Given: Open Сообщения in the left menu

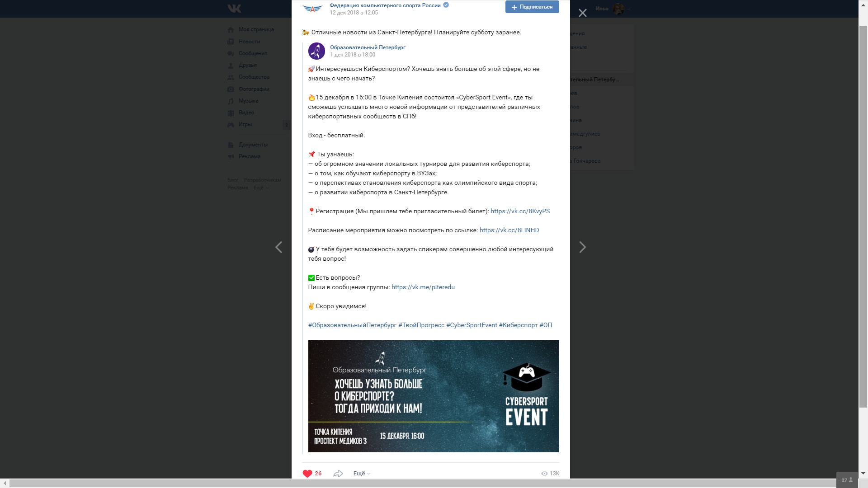Looking at the screenshot, I should click(x=253, y=53).
